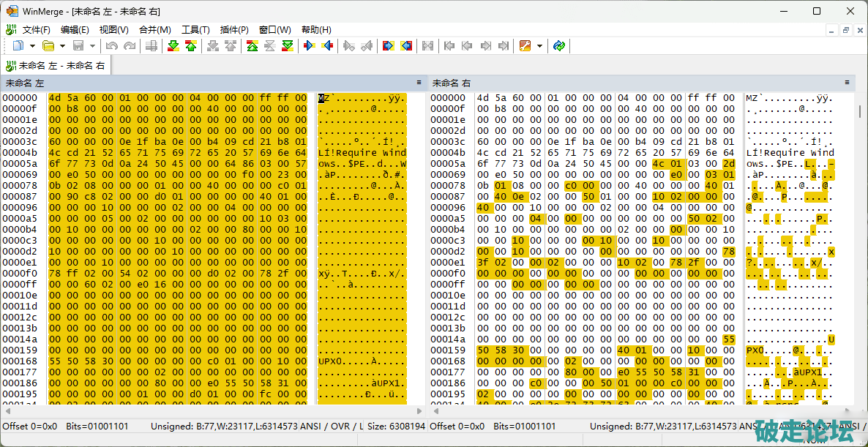Click the Copy to Left arrow icon
868x447 pixels.
327,46
